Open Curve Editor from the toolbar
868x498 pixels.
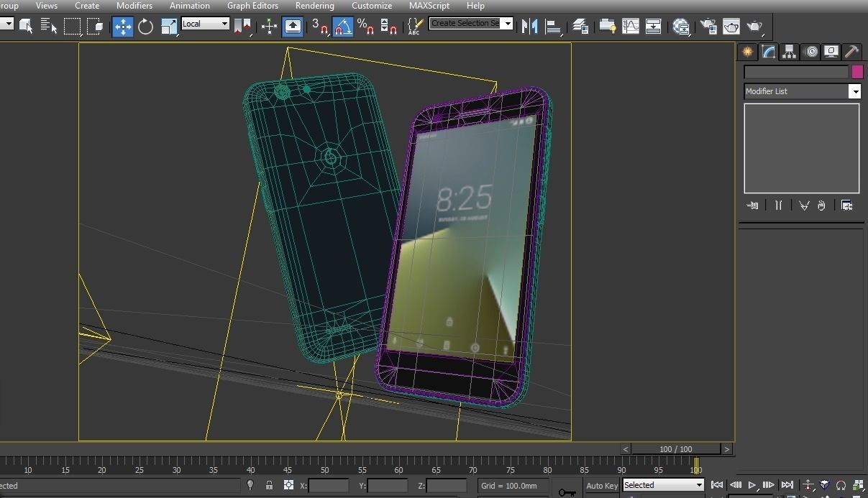pyautogui.click(x=631, y=27)
